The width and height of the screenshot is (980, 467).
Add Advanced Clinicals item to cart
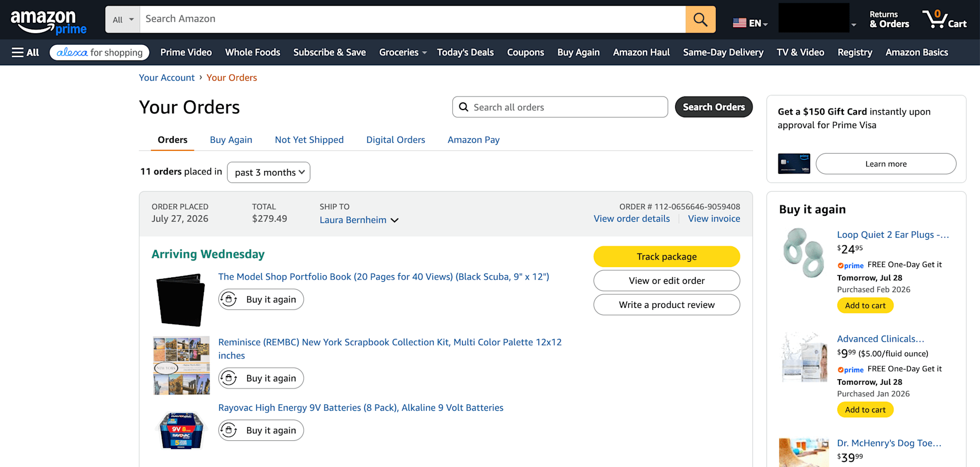[x=865, y=409]
